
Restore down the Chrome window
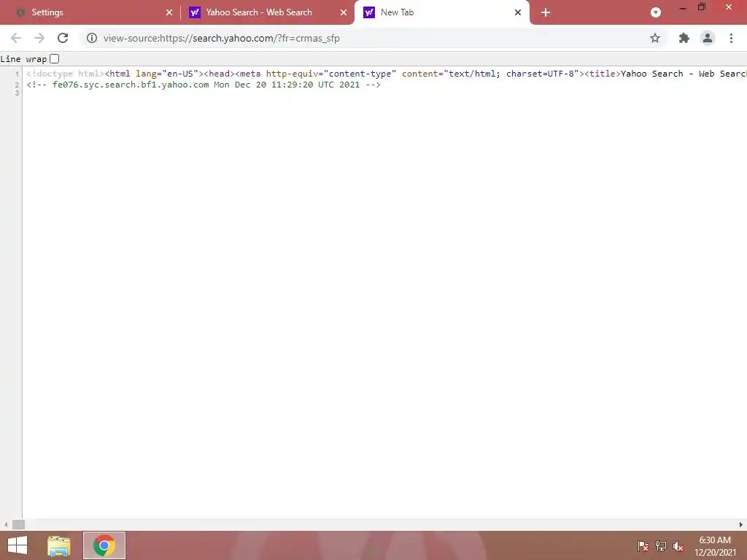pos(702,7)
